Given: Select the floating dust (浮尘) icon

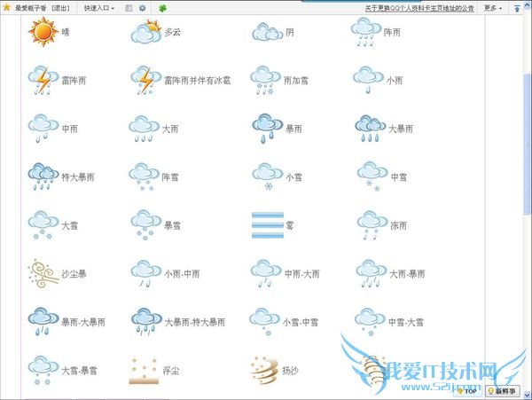Looking at the screenshot, I should tap(144, 371).
